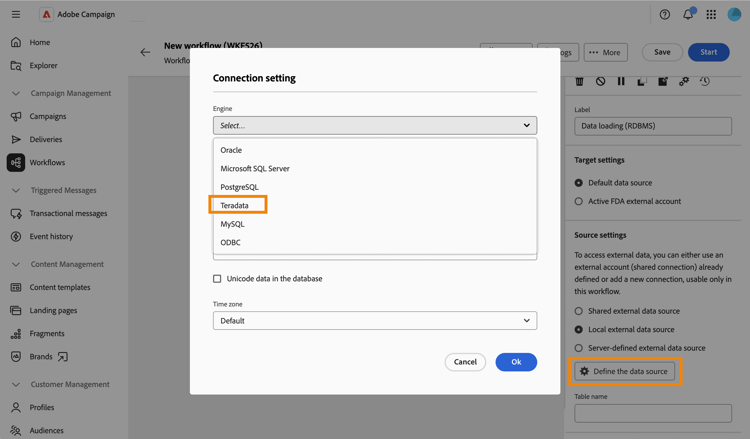Choose MySQL engine option
The height and width of the screenshot is (439, 750).
pos(375,224)
